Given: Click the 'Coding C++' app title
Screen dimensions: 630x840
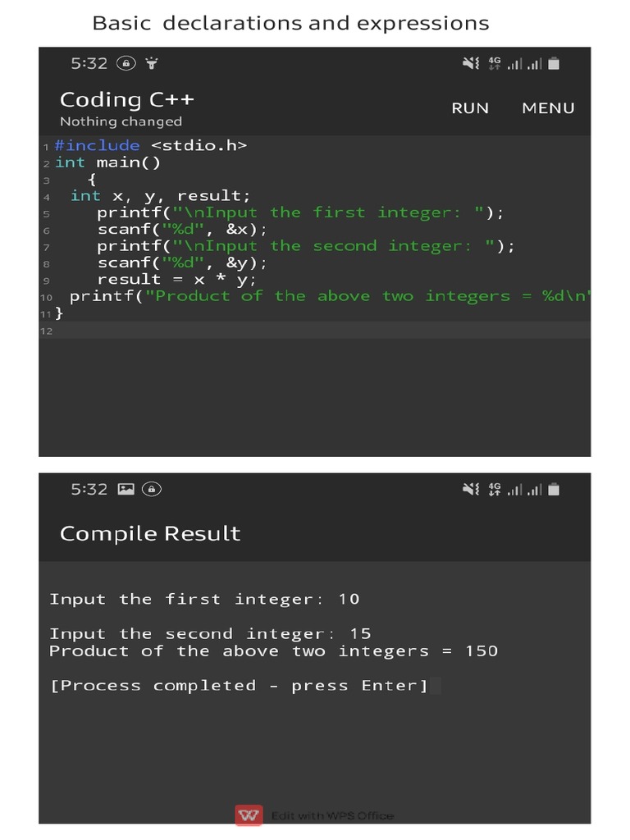Looking at the screenshot, I should 127,100.
